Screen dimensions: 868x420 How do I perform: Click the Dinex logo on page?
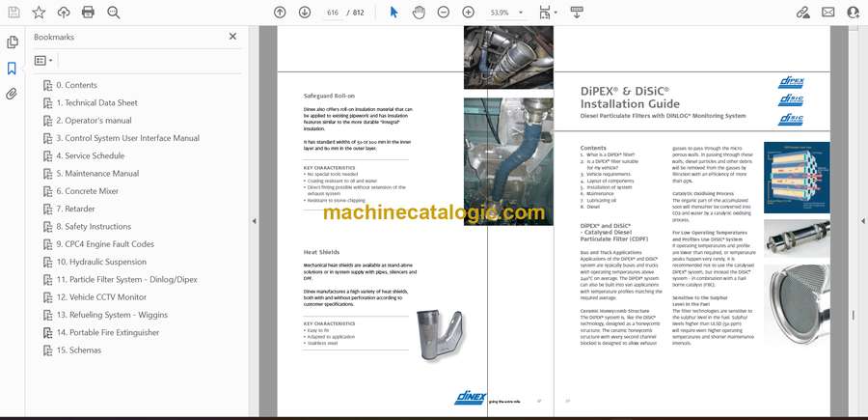[471, 397]
